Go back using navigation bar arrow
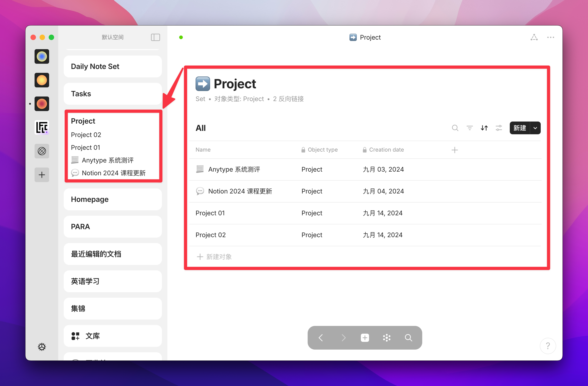 click(x=321, y=338)
